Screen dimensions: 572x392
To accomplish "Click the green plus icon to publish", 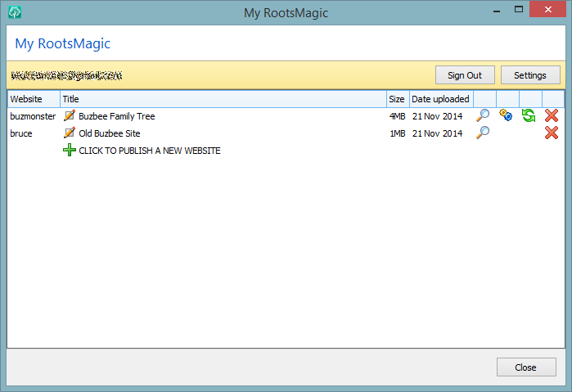I will pyautogui.click(x=70, y=150).
